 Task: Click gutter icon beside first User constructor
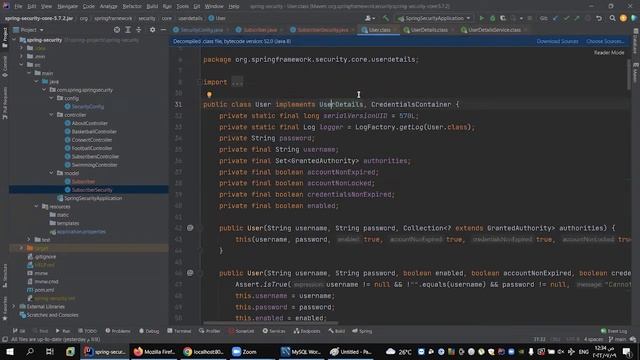[190, 228]
